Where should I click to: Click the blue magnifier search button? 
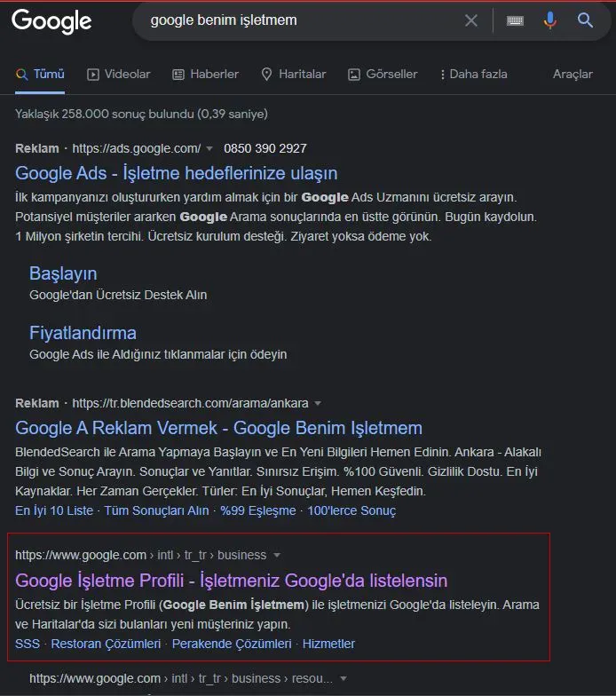click(x=585, y=20)
